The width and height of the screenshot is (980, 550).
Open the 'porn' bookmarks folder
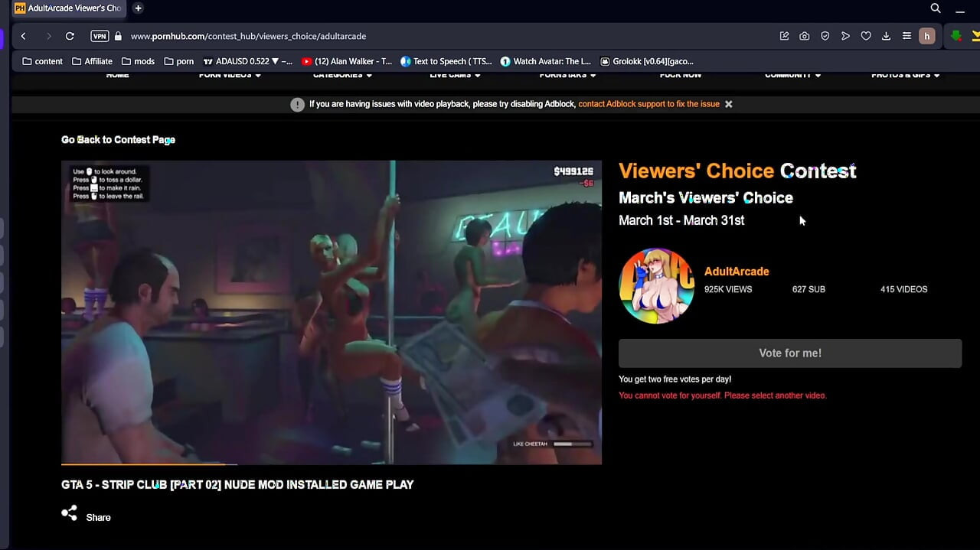(179, 61)
